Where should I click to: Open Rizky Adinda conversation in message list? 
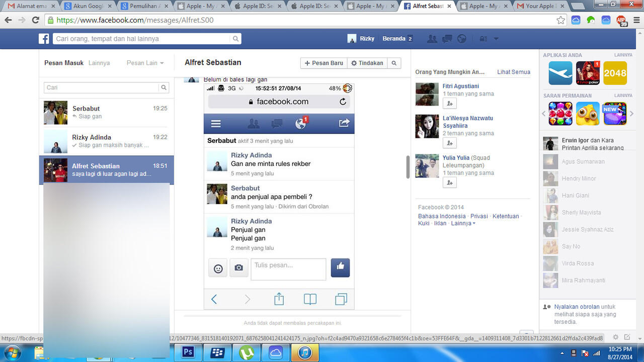coord(107,141)
